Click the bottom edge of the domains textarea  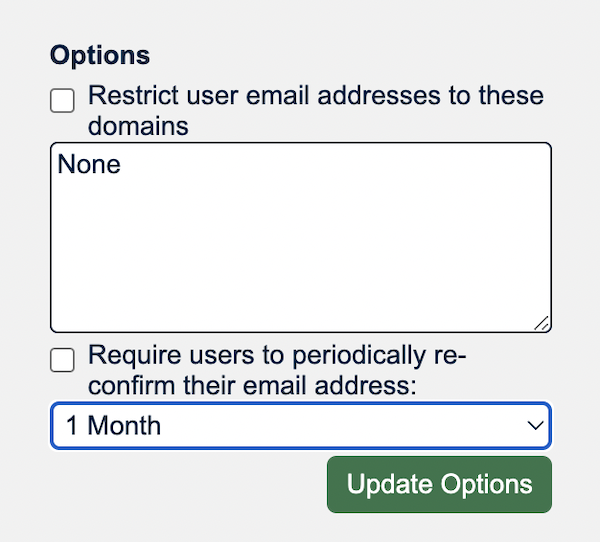point(301,331)
